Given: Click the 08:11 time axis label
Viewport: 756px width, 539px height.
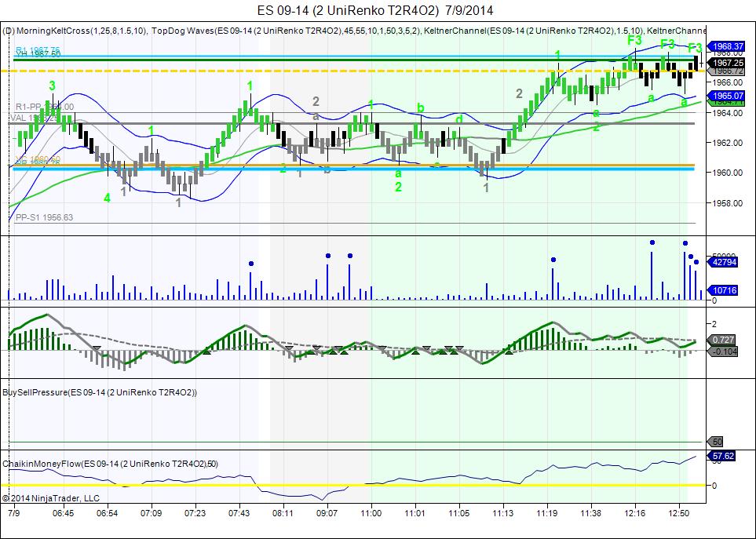Looking at the screenshot, I should click(x=283, y=513).
